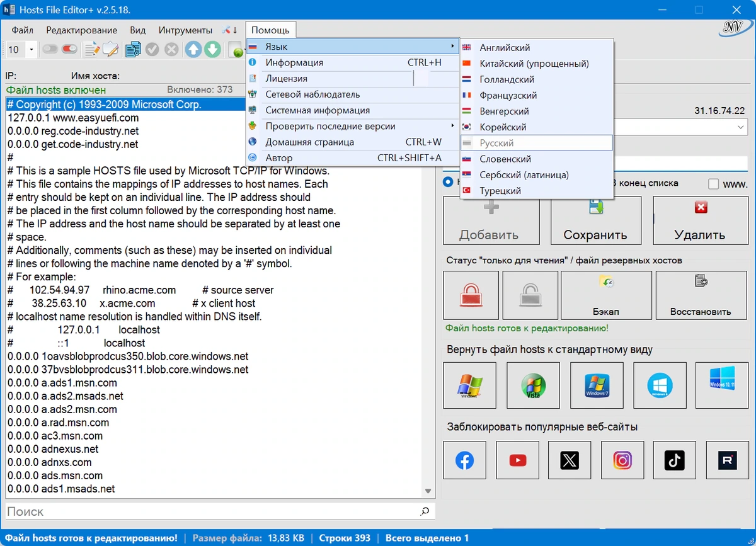The height and width of the screenshot is (546, 756).
Task: Open the font size 10 dropdown
Action: [x=31, y=49]
